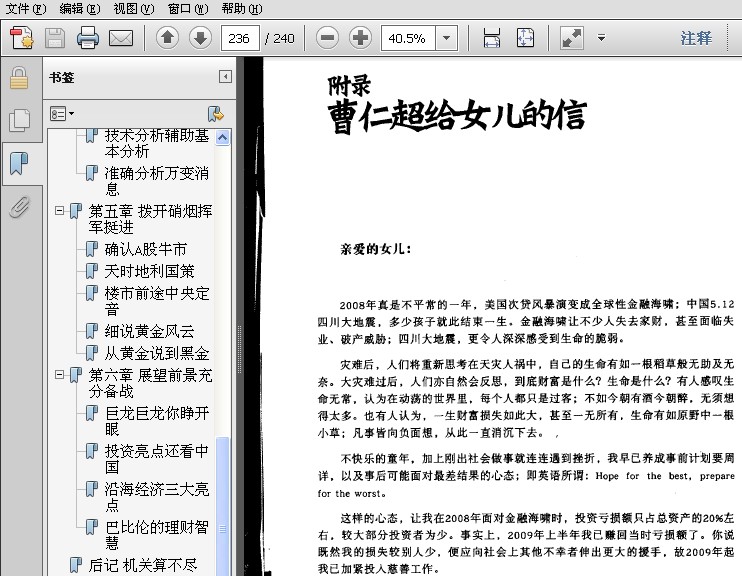
Task: Select bookmark 第五章 拨开硝烟挥军挺进
Action: pyautogui.click(x=150, y=219)
